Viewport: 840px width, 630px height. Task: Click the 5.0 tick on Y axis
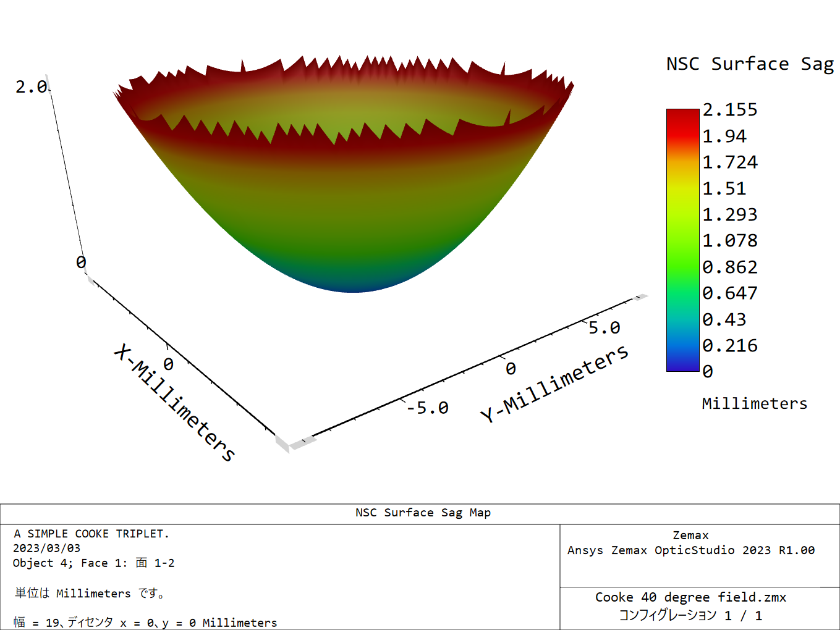(x=604, y=328)
